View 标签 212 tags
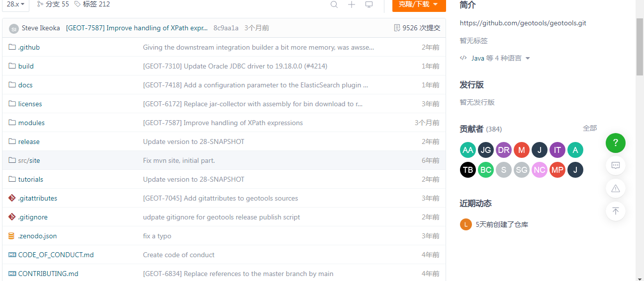Screen dimensions: 644x281 (92, 4)
